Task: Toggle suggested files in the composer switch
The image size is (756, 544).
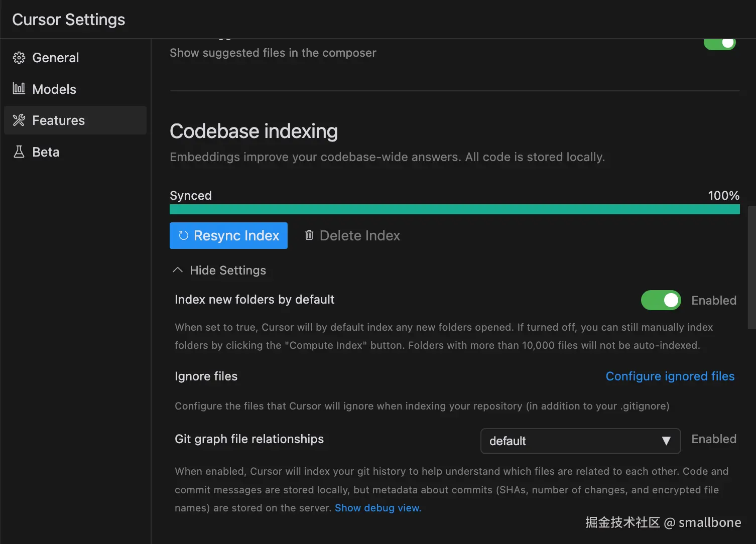Action: pos(720,44)
